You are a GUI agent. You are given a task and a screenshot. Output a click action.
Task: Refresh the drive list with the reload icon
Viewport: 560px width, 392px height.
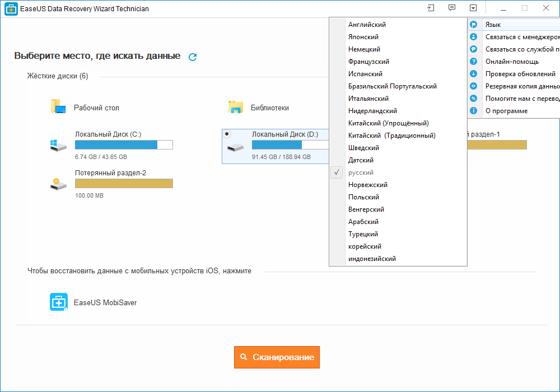tap(193, 57)
